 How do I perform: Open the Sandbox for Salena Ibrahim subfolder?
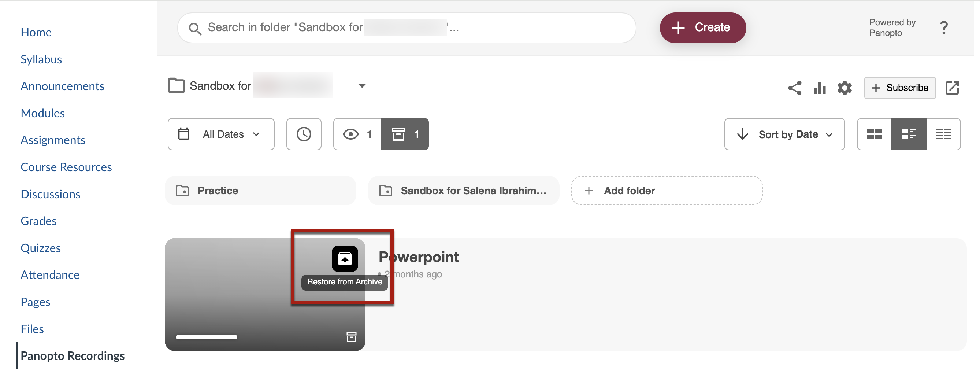(x=463, y=191)
